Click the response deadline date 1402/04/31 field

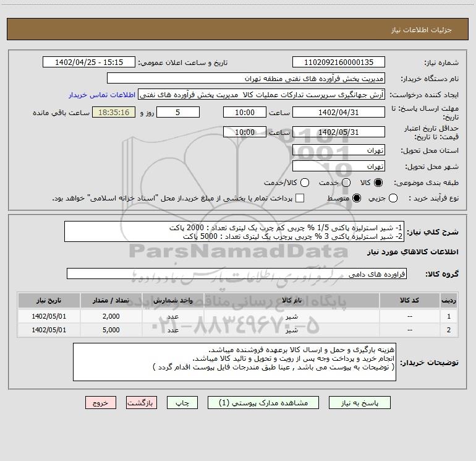(x=339, y=112)
